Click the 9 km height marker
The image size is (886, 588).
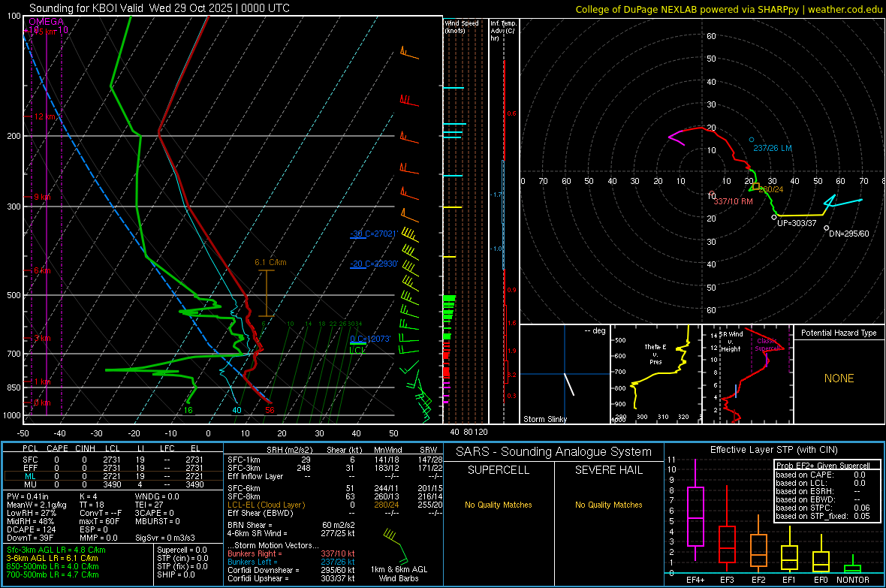click(x=42, y=197)
